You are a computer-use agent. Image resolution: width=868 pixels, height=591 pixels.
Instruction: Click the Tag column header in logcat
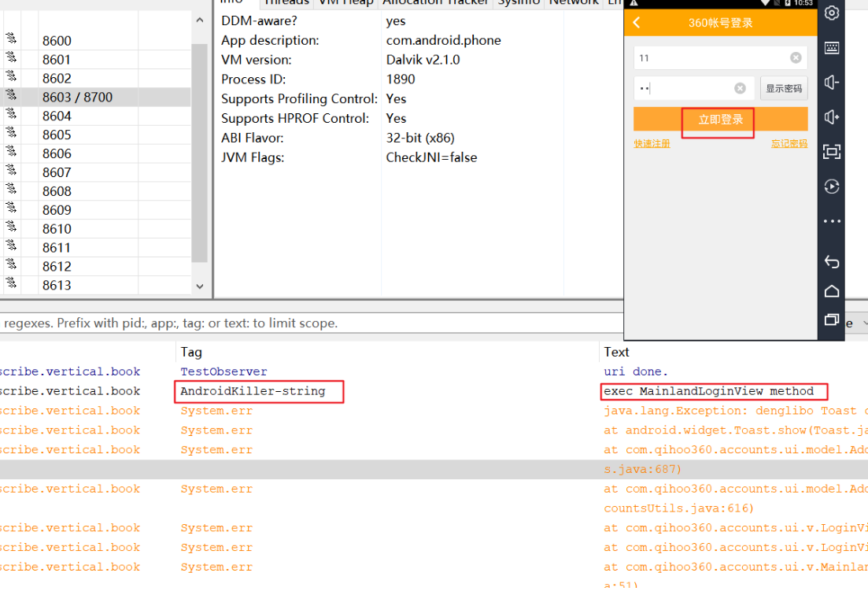point(191,352)
